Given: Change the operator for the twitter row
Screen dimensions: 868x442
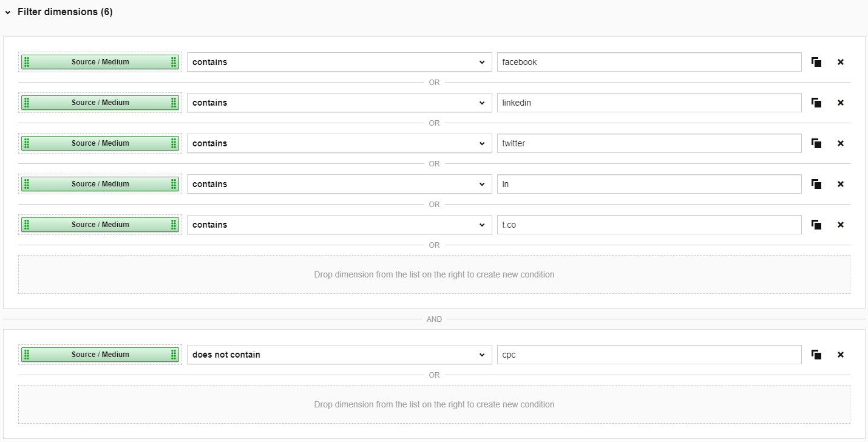Looking at the screenshot, I should pos(339,143).
